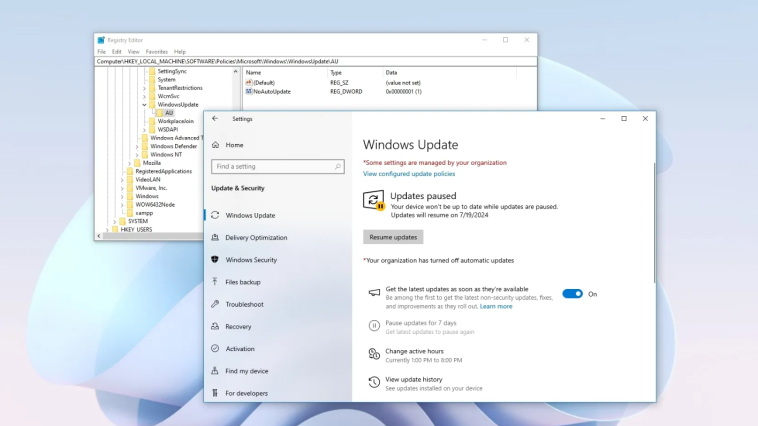Select the AU key in registry tree
Image resolution: width=758 pixels, height=426 pixels.
pyautogui.click(x=169, y=113)
